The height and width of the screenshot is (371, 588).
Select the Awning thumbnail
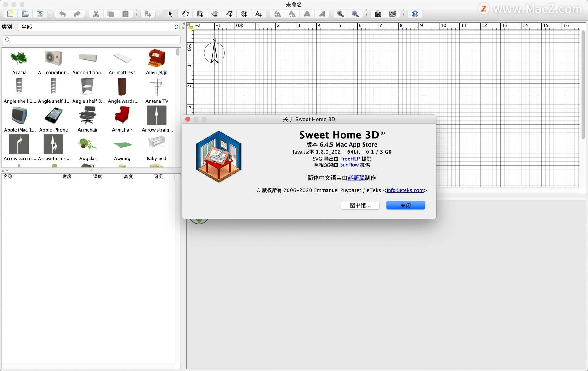tap(122, 144)
